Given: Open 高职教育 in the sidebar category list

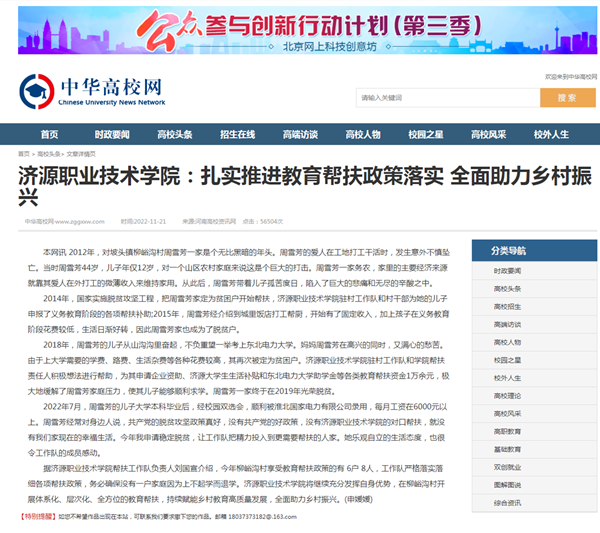Looking at the screenshot, I should (507, 429).
